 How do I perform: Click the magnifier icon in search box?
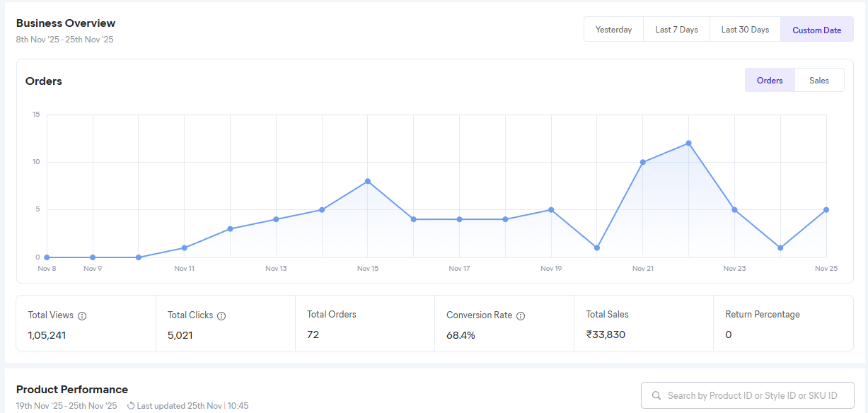[x=656, y=396]
